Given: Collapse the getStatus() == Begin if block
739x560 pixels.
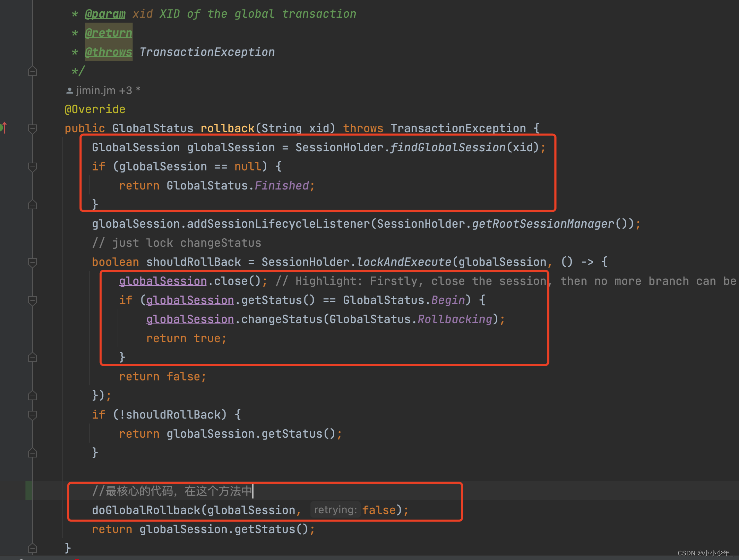Looking at the screenshot, I should [x=33, y=301].
